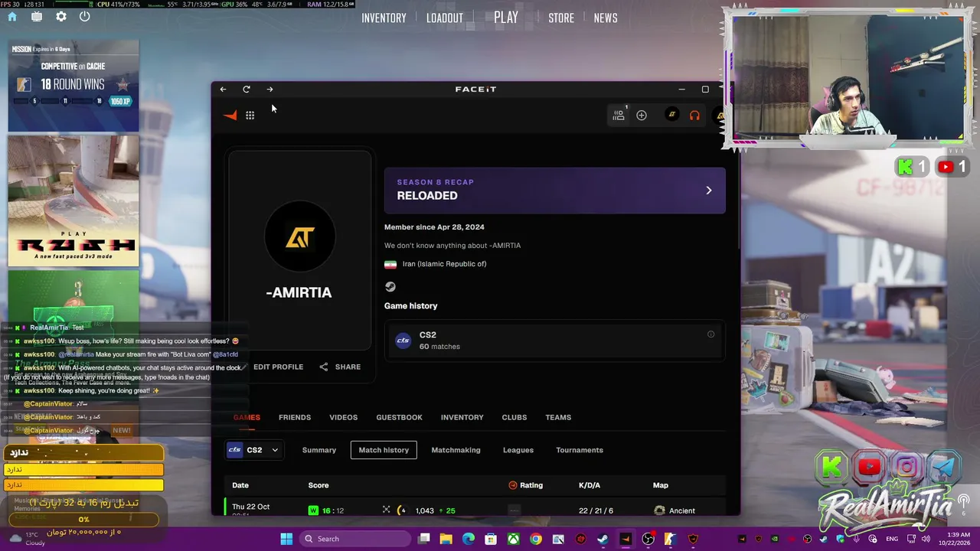Expand the CS2 game selector dropdown

pos(253,450)
